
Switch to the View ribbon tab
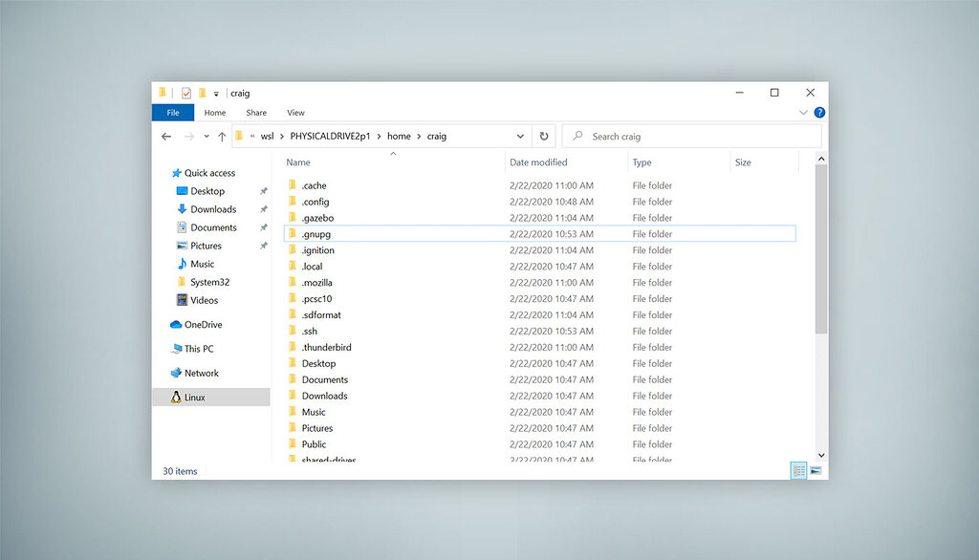tap(295, 112)
